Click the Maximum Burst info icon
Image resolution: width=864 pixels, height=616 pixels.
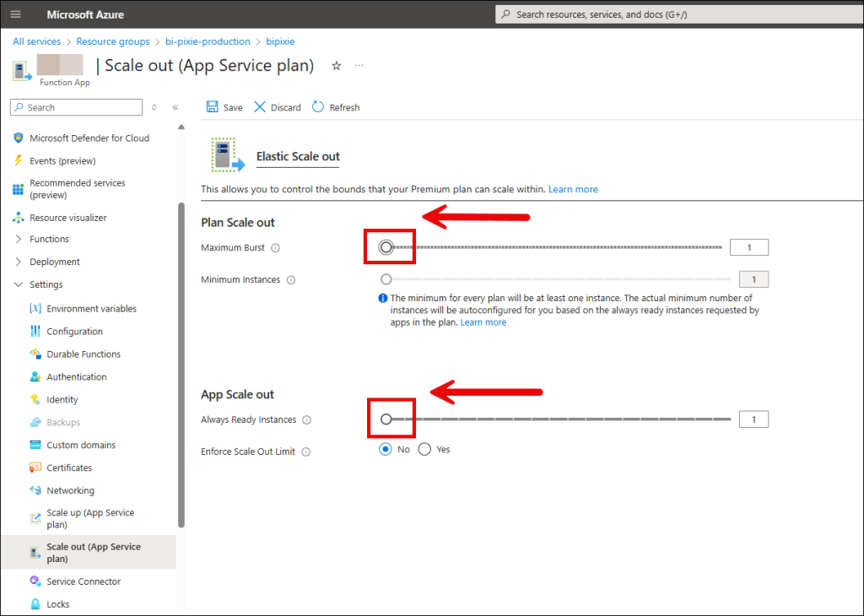click(276, 248)
